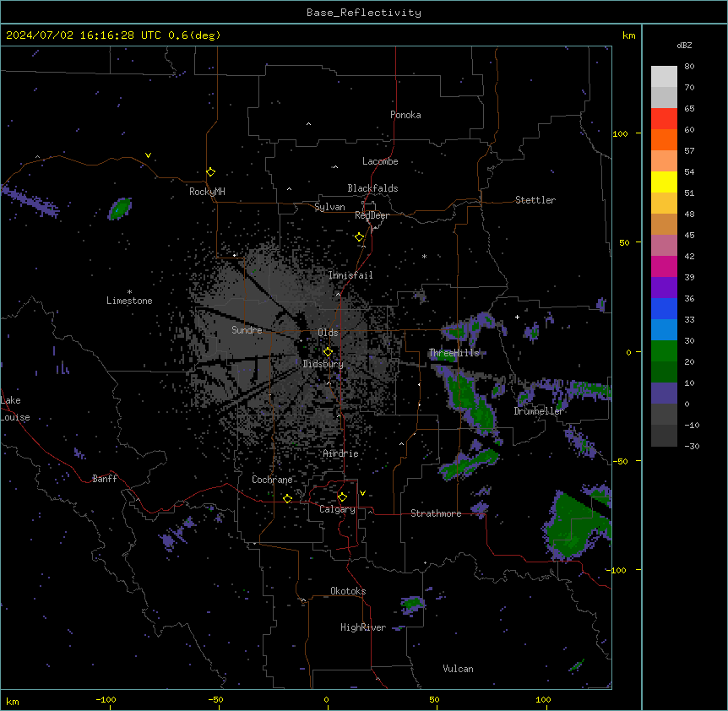The width and height of the screenshot is (728, 711).
Task: Select the magenta 39-42 dBZ legend swatch
Action: 664,266
